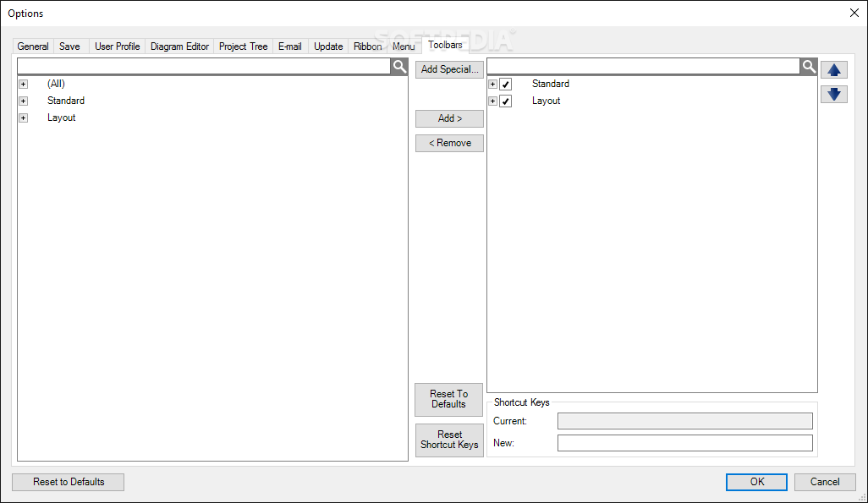868x503 pixels.
Task: Expand the Layout node in left tree
Action: (23, 118)
